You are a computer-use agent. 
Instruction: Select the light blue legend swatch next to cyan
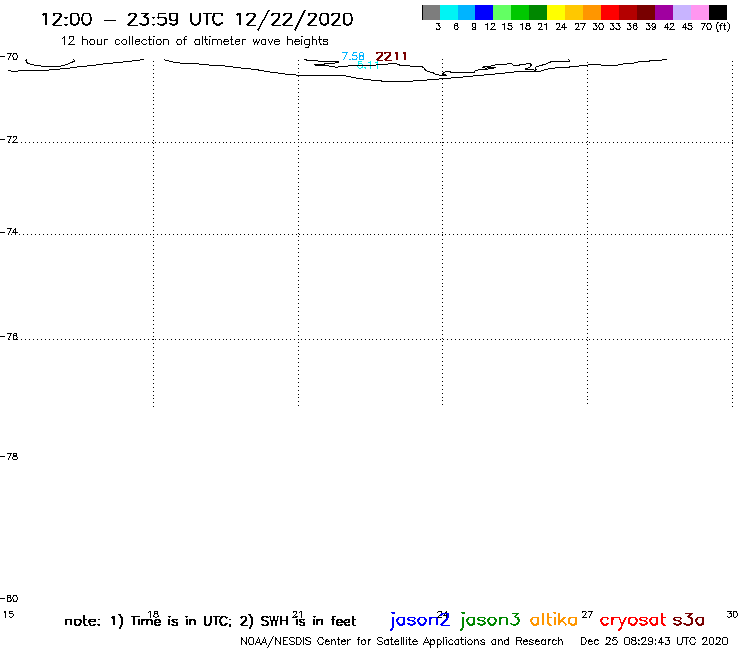pyautogui.click(x=467, y=12)
